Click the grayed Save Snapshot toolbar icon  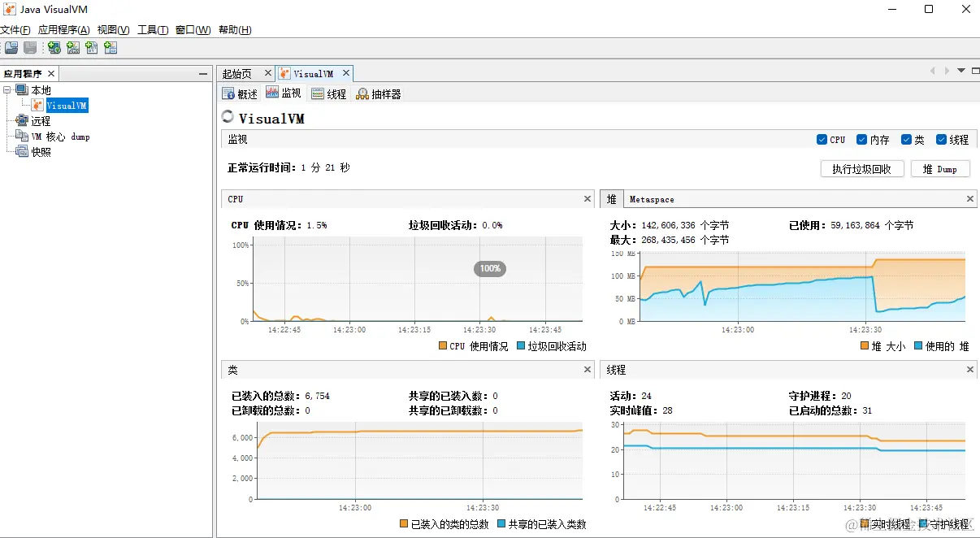30,48
